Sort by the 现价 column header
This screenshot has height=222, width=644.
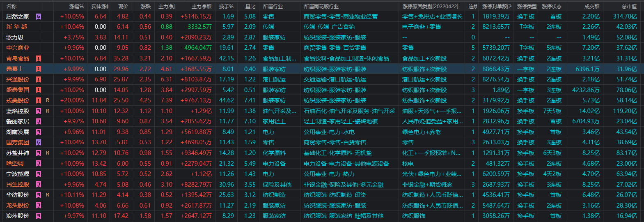(x=123, y=6)
